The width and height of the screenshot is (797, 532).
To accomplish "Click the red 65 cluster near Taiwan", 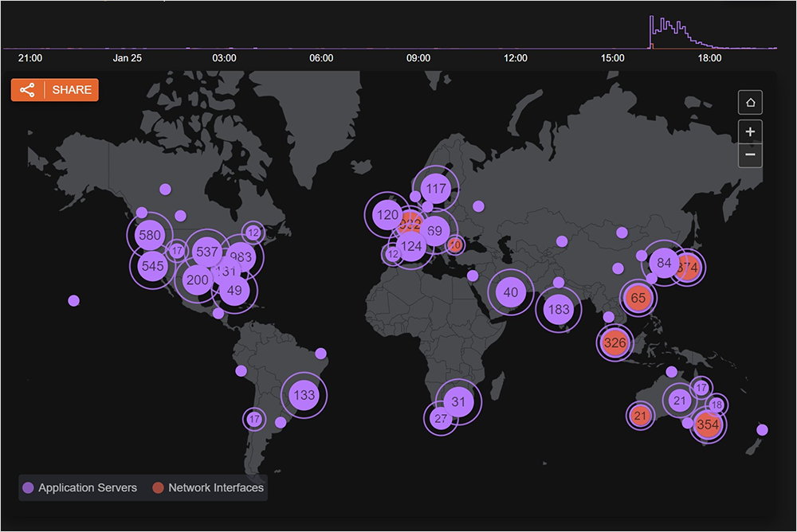I will (638, 299).
